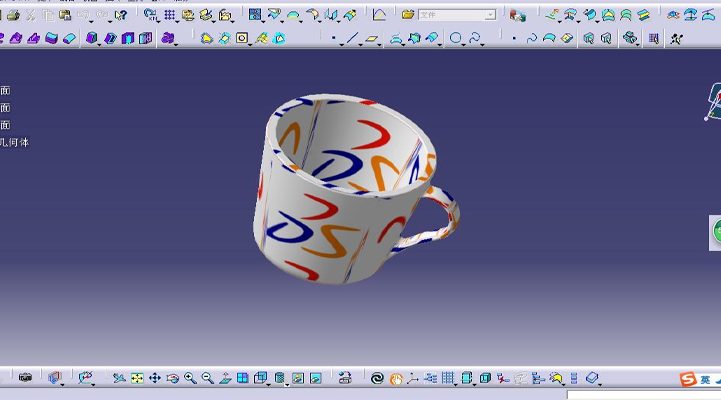
Task: Activate the Rotate view tool
Action: tap(172, 378)
